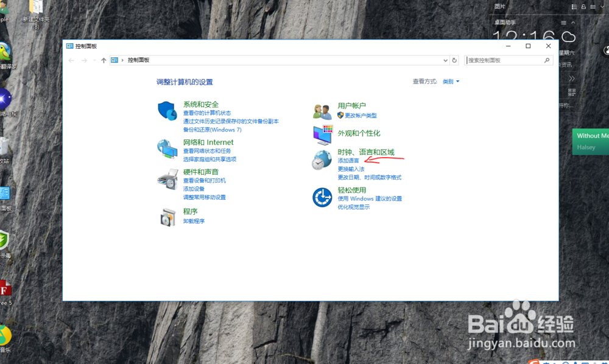Click inside the 搜索控制面板 search field
The width and height of the screenshot is (609, 364).
click(505, 60)
